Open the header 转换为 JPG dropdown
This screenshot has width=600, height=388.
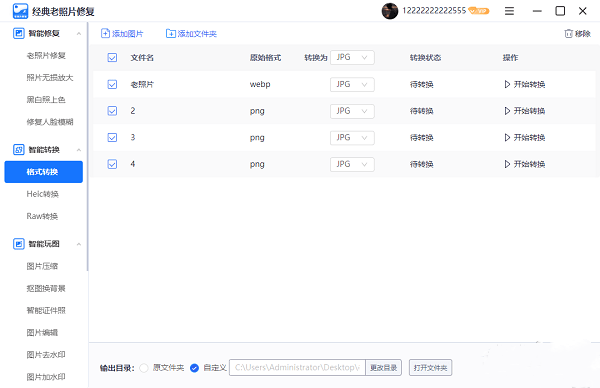click(352, 57)
